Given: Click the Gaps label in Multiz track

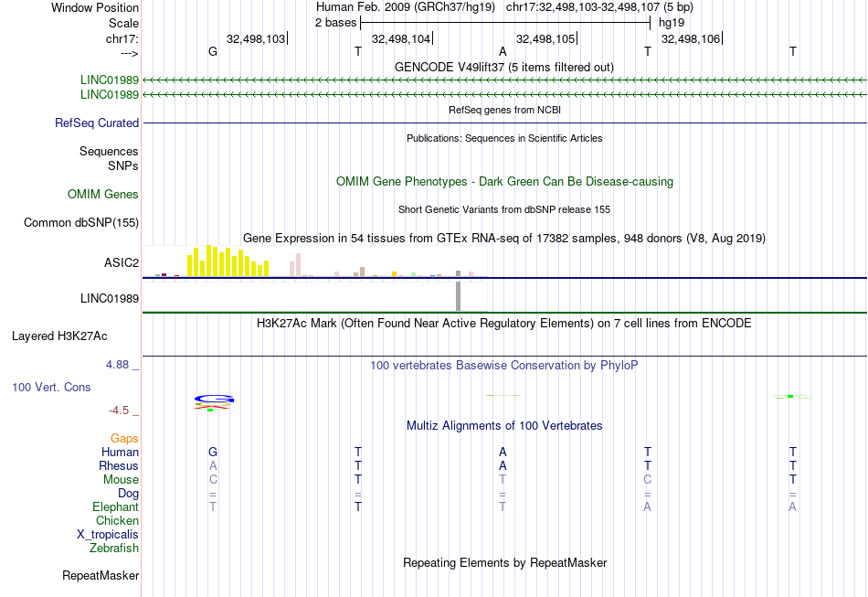Looking at the screenshot, I should tap(124, 439).
